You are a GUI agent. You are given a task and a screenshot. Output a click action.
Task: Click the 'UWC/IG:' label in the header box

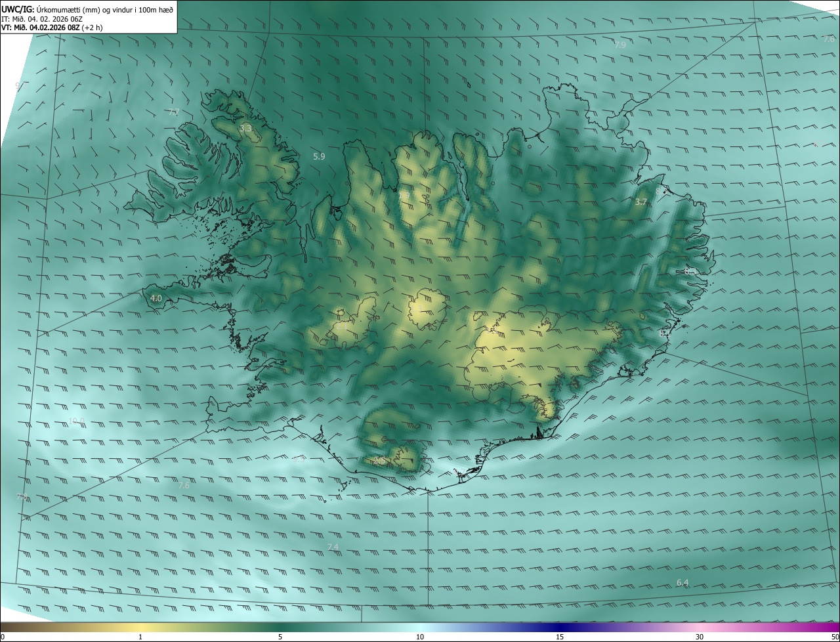click(18, 10)
